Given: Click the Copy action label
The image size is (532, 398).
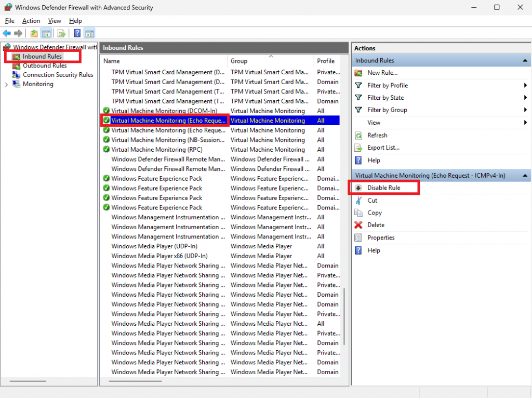Looking at the screenshot, I should 375,213.
